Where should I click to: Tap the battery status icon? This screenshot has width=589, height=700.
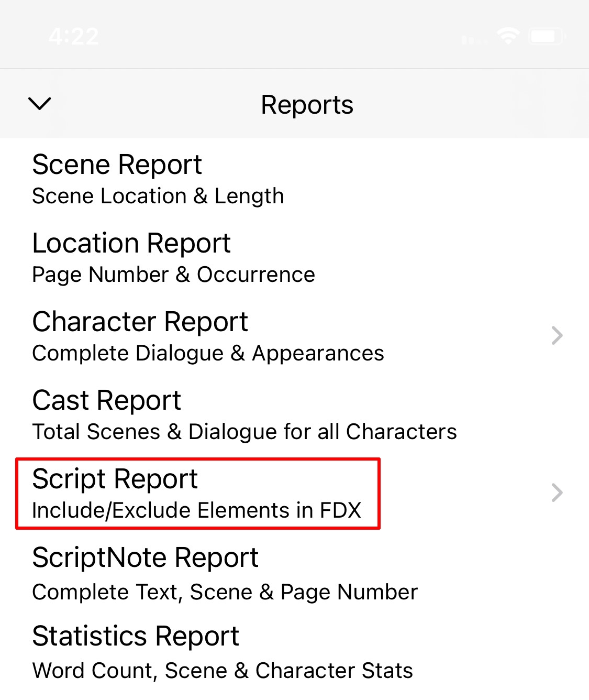pyautogui.click(x=547, y=36)
